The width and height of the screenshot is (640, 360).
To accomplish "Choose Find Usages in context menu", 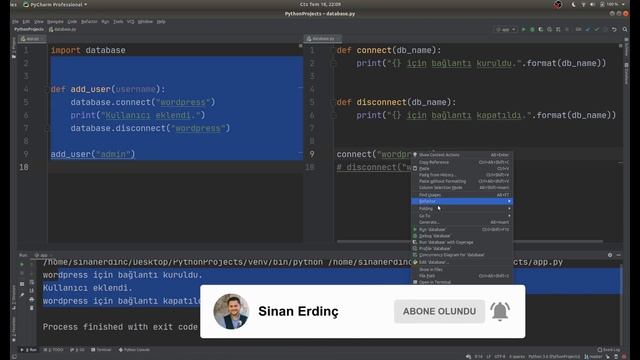I will pyautogui.click(x=462, y=195).
